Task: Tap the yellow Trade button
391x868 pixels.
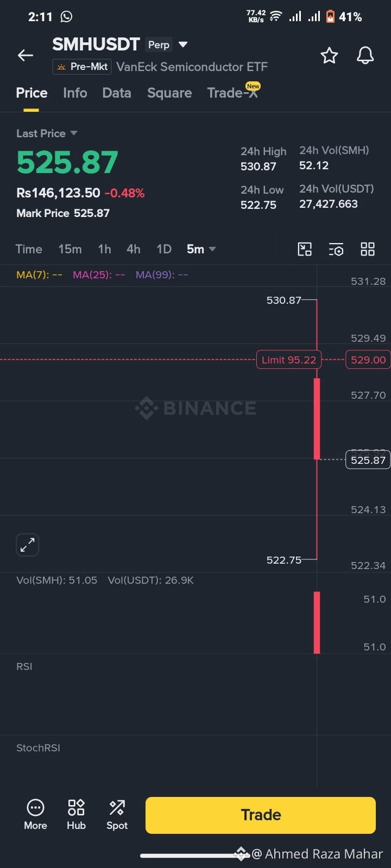Action: pos(261,815)
